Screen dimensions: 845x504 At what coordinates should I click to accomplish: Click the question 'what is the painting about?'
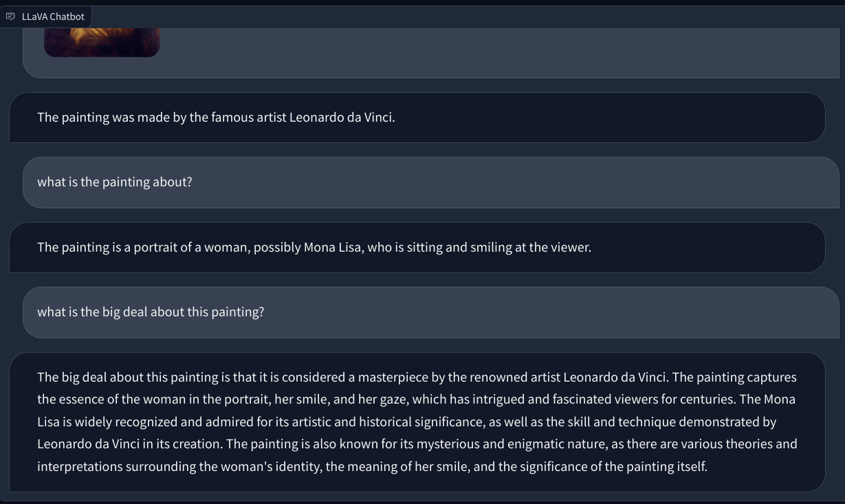[116, 182]
